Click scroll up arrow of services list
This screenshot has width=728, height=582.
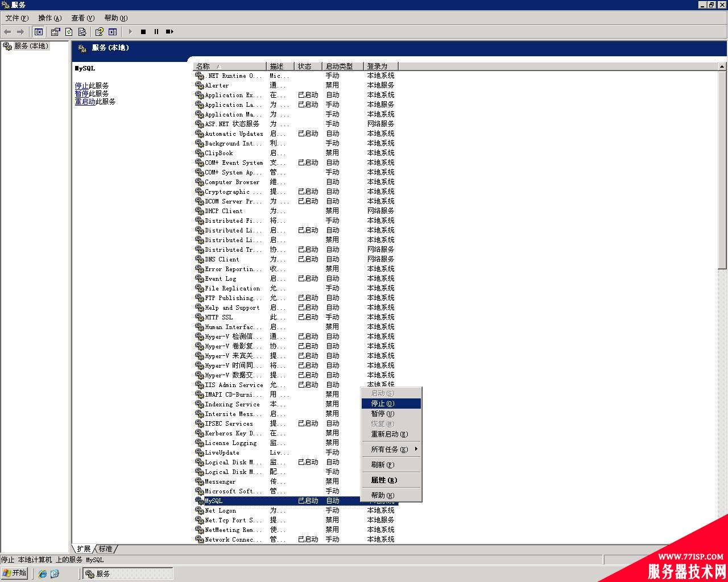click(x=722, y=66)
